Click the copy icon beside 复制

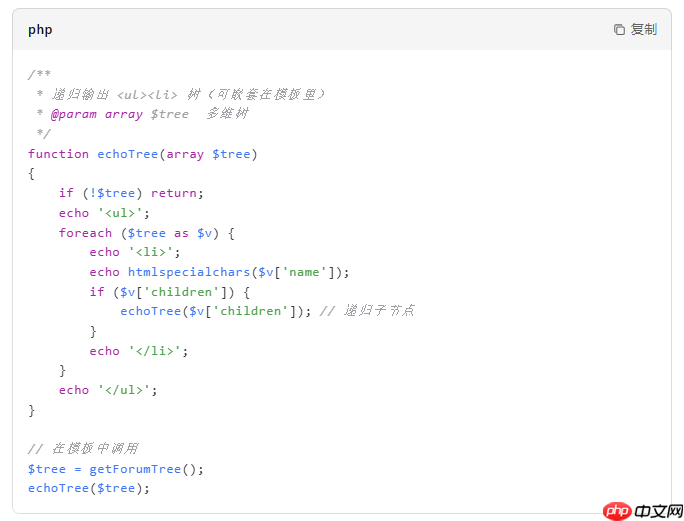[619, 30]
